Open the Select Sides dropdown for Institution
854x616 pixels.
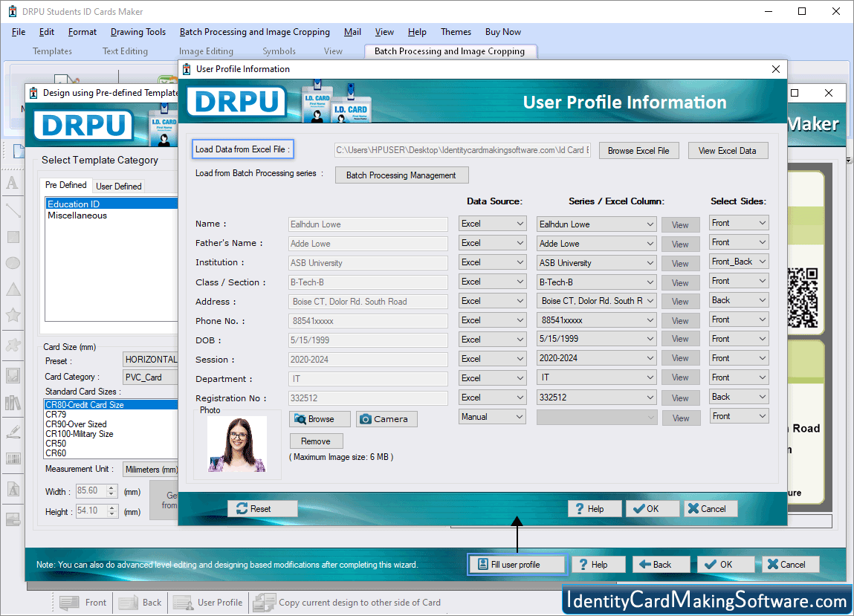[x=739, y=262]
